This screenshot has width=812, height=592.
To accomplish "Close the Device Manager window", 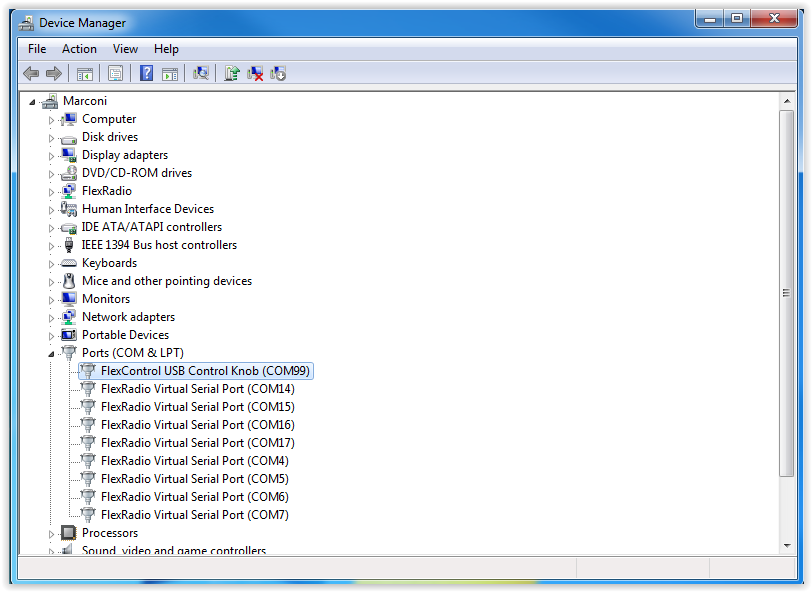I will pos(774,19).
